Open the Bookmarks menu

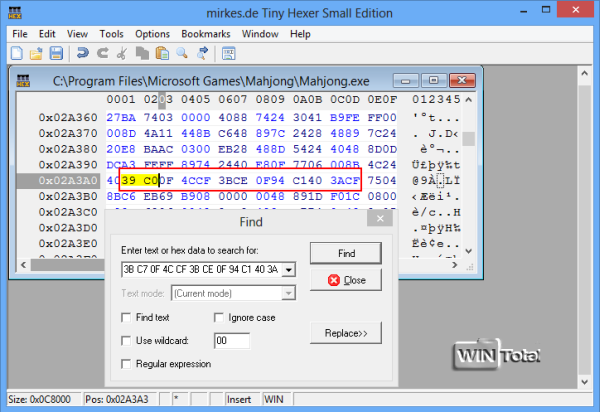coord(206,34)
